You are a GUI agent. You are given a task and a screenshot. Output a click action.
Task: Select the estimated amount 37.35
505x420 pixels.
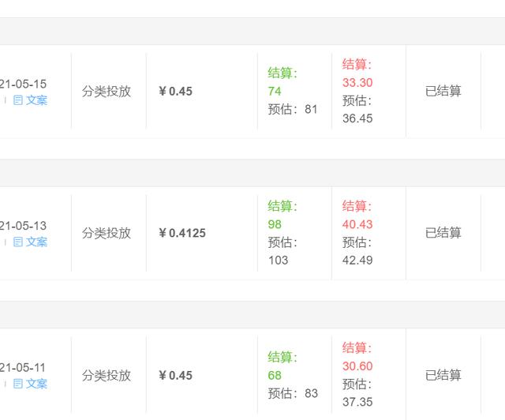click(357, 402)
